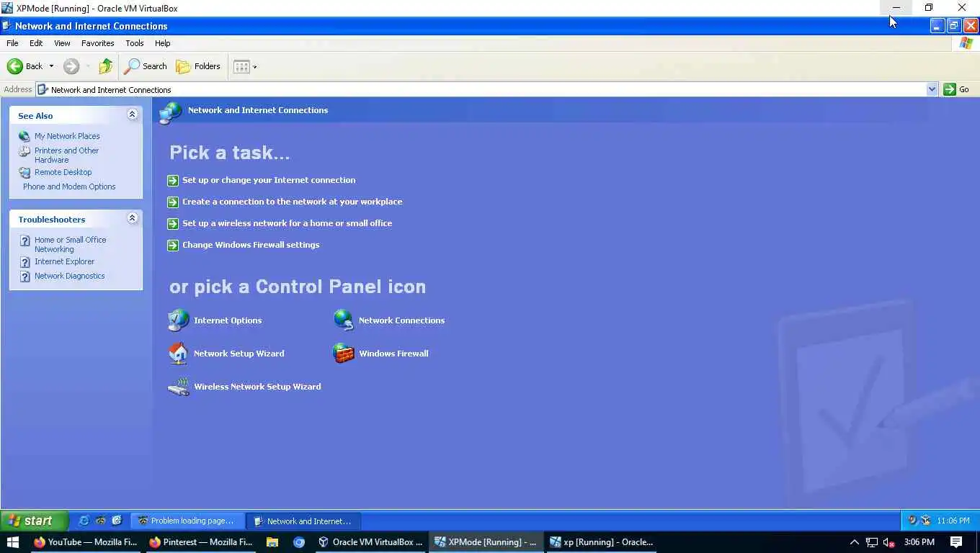This screenshot has height=553, width=980.
Task: Select 'Create a connection to the network at your workplace'
Action: click(292, 202)
